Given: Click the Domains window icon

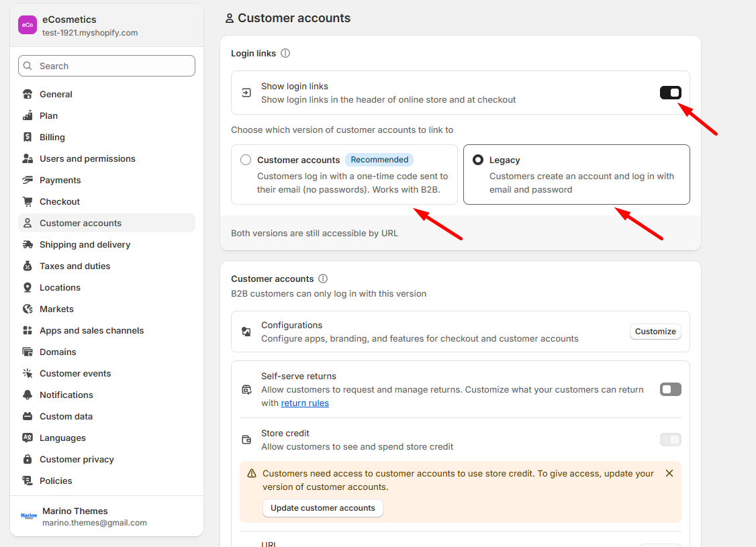Looking at the screenshot, I should click(x=28, y=352).
